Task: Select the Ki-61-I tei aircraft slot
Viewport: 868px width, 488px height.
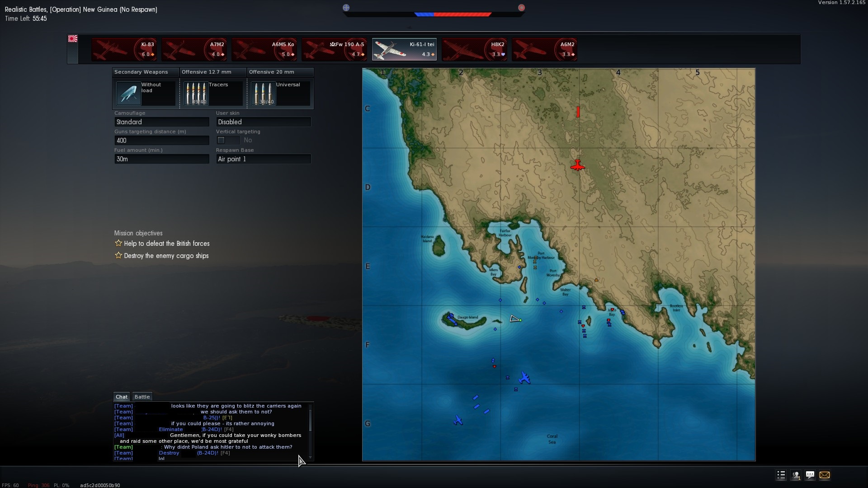Action: (404, 50)
